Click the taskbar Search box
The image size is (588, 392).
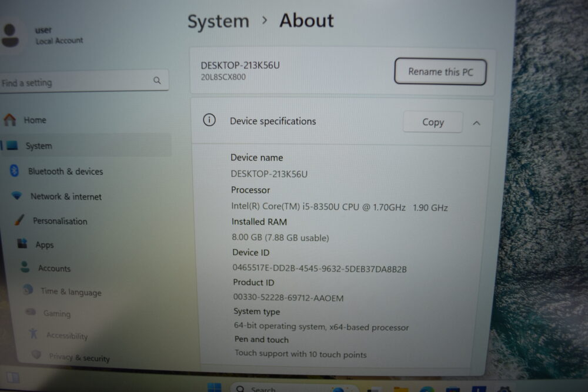click(295, 388)
